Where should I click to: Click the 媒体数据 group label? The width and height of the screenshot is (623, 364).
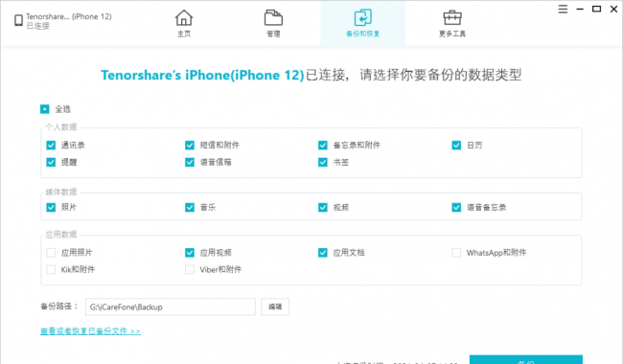[x=60, y=193]
